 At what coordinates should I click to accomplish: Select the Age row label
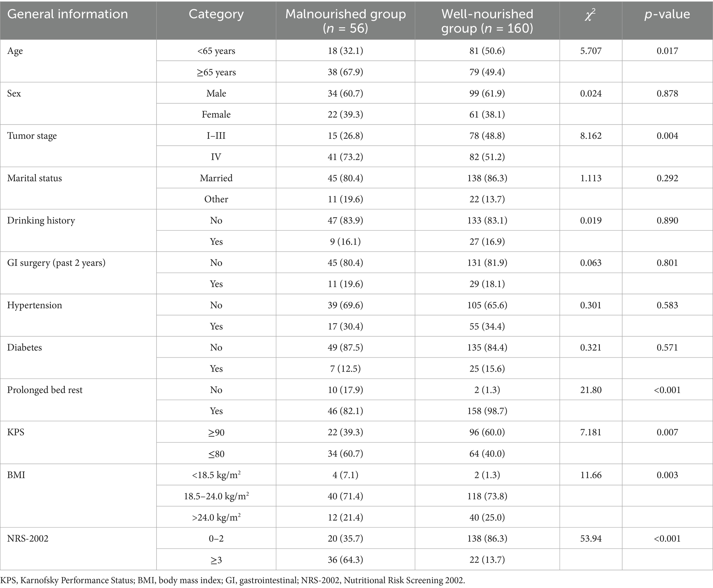[15, 51]
